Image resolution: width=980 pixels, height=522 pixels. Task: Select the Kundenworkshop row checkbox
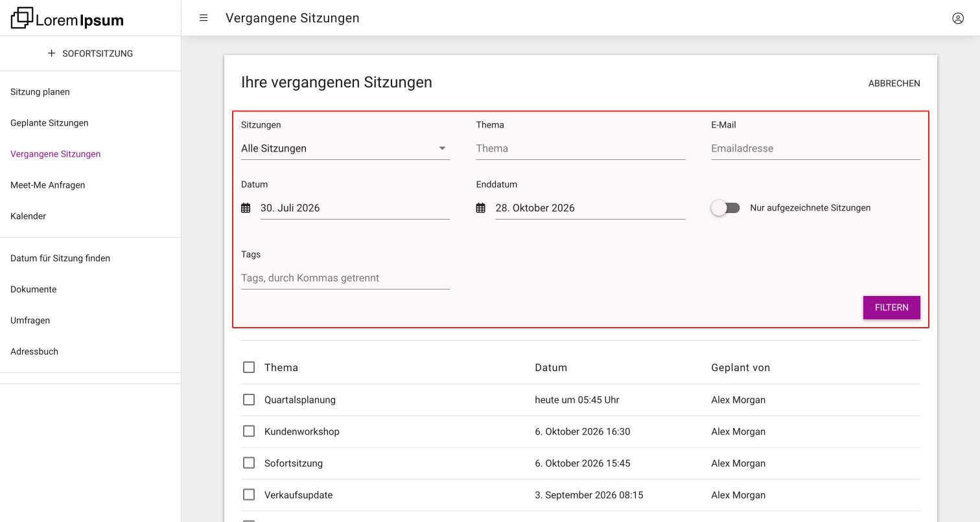coord(249,431)
